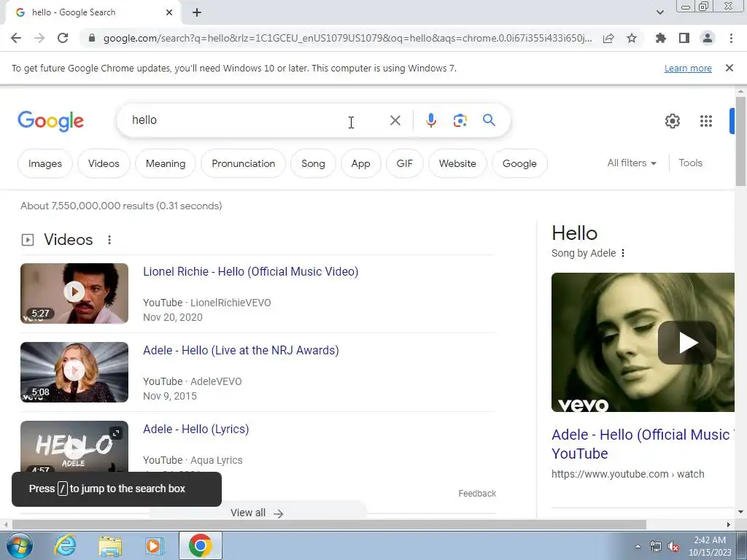The width and height of the screenshot is (747, 560).
Task: Open Lionel Richie - Hello video link
Action: point(251,271)
